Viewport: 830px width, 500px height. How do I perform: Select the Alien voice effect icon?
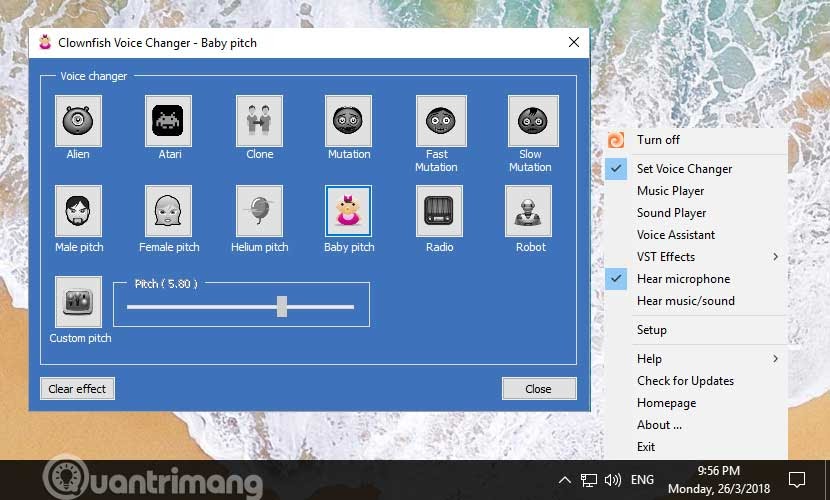[78, 121]
